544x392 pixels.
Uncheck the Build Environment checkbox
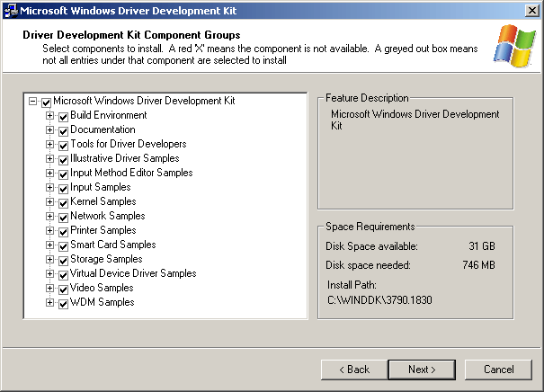click(63, 117)
